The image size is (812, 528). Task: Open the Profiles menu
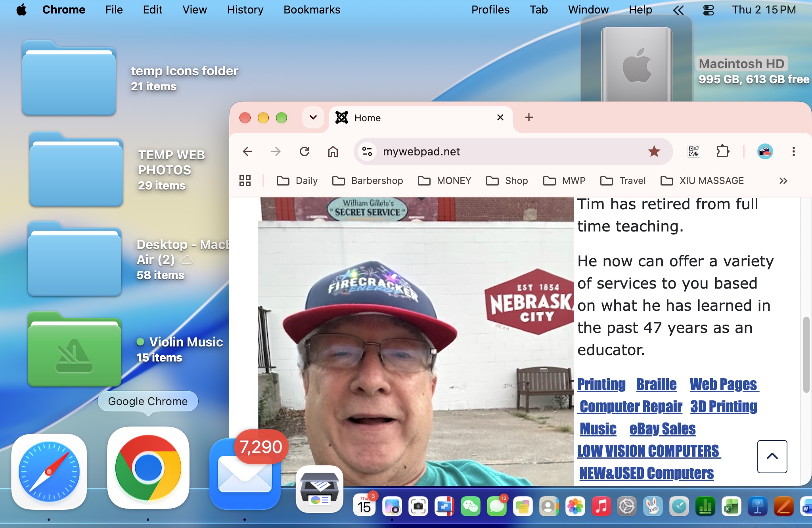point(490,10)
